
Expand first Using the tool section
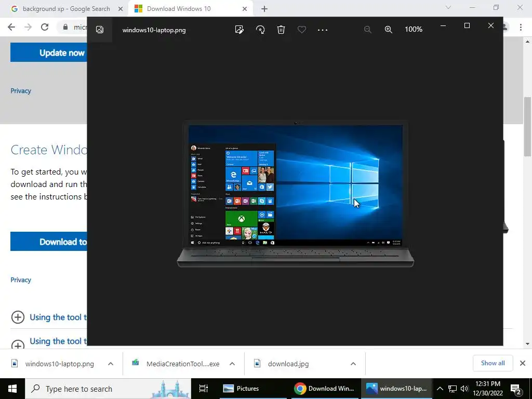[x=49, y=317]
